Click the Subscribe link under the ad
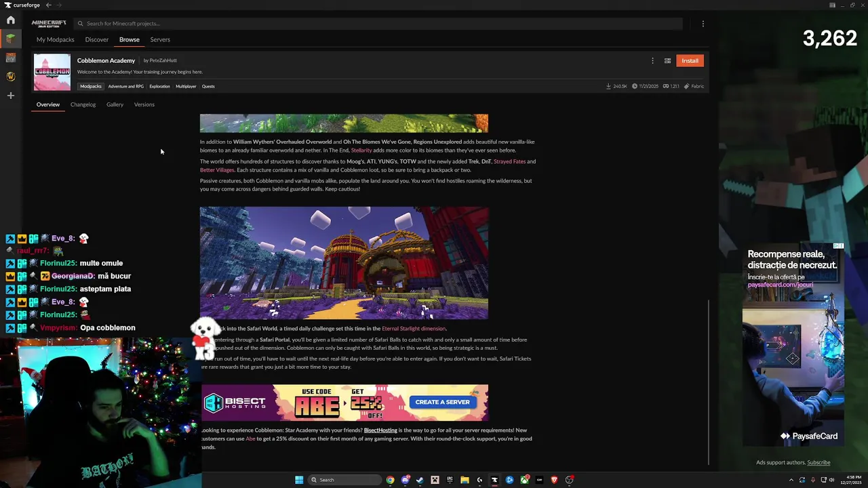The height and width of the screenshot is (488, 868). [x=818, y=462]
